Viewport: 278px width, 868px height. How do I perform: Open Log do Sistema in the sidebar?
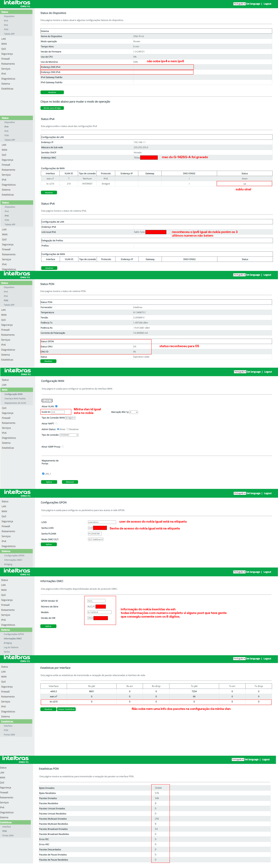pos(11,647)
